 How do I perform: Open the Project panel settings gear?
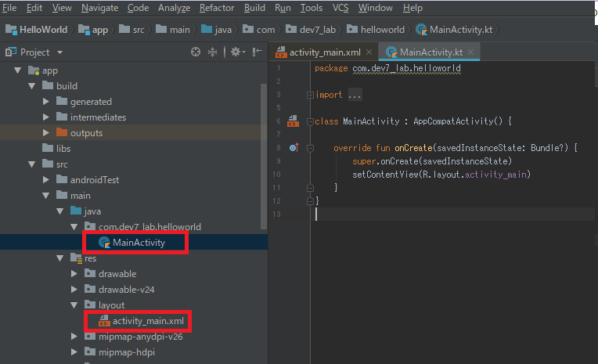click(238, 52)
